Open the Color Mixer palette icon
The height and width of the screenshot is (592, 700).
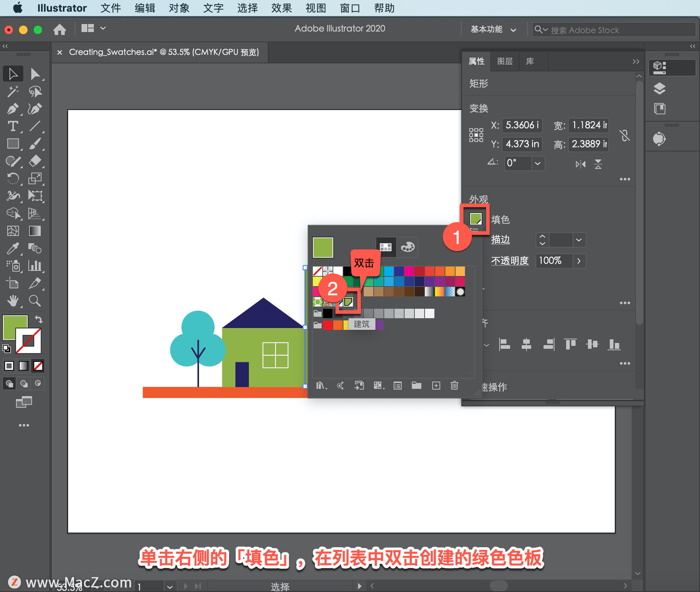pyautogui.click(x=408, y=247)
